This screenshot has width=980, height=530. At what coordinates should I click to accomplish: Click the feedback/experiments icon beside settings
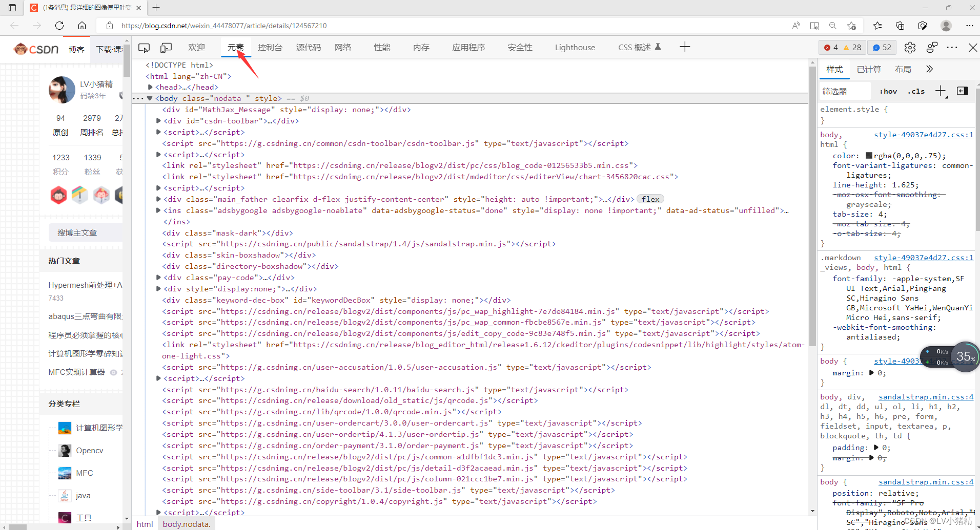click(x=932, y=48)
